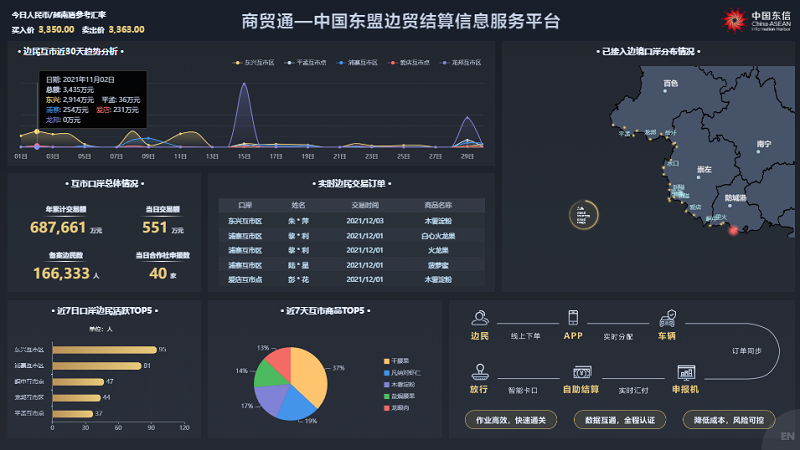Select the 爱店互市点 order row by 彭*花
The width and height of the screenshot is (800, 450).
coord(352,280)
